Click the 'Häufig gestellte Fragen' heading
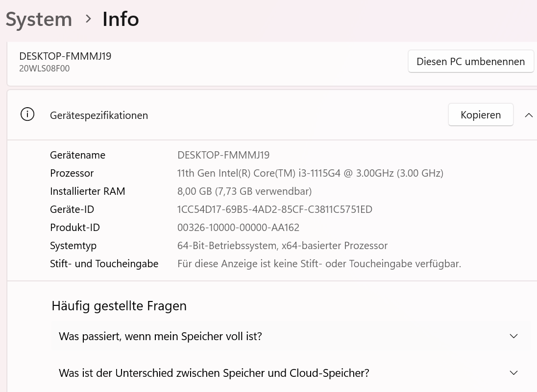Screen dimensions: 537x392 point(119,306)
